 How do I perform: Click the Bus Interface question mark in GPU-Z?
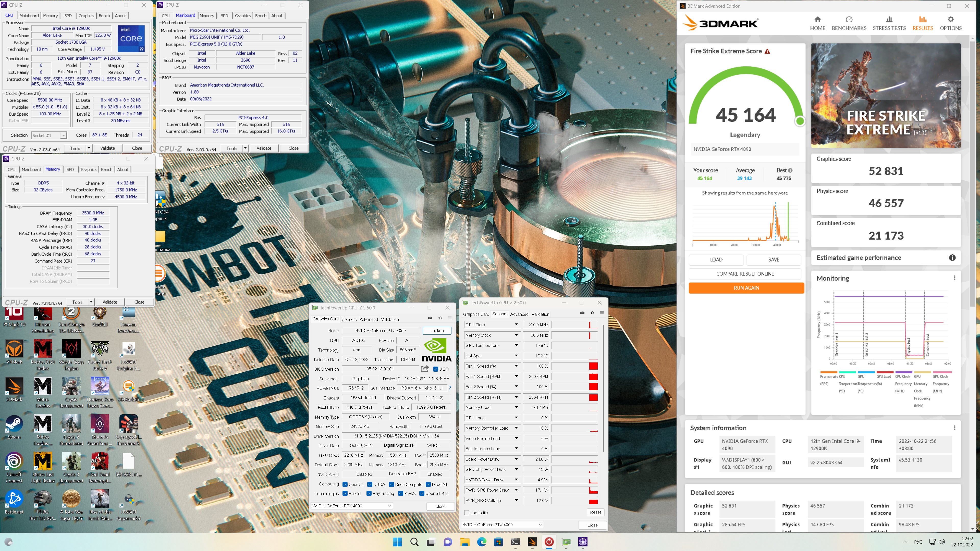450,388
